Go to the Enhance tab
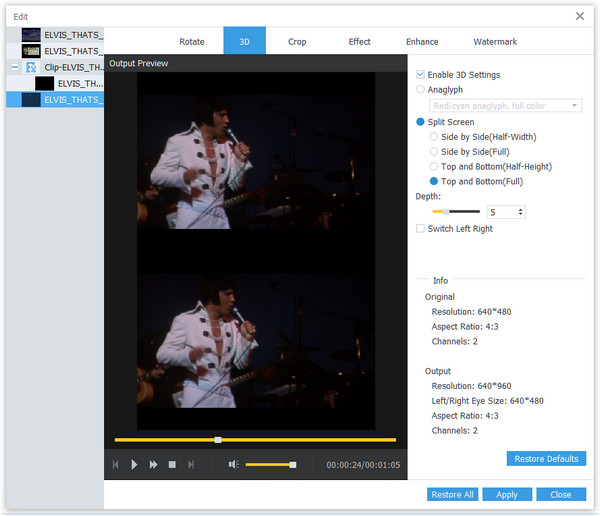600x516 pixels. (422, 41)
